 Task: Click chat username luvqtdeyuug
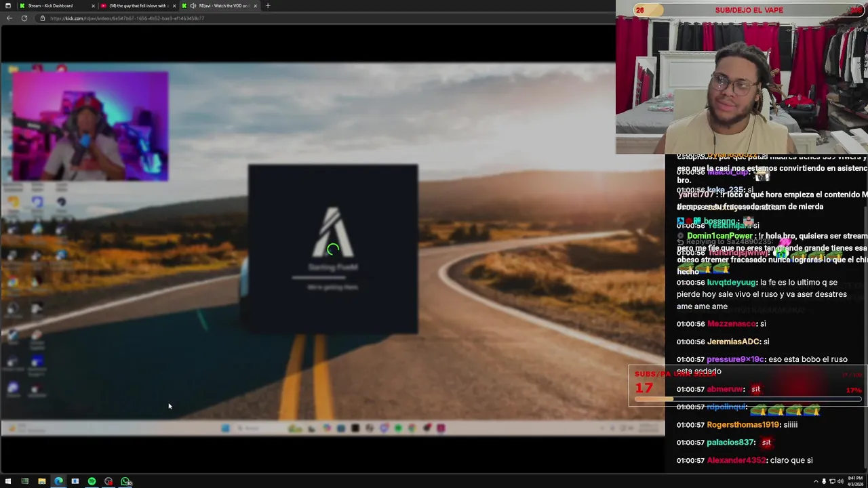[731, 283]
